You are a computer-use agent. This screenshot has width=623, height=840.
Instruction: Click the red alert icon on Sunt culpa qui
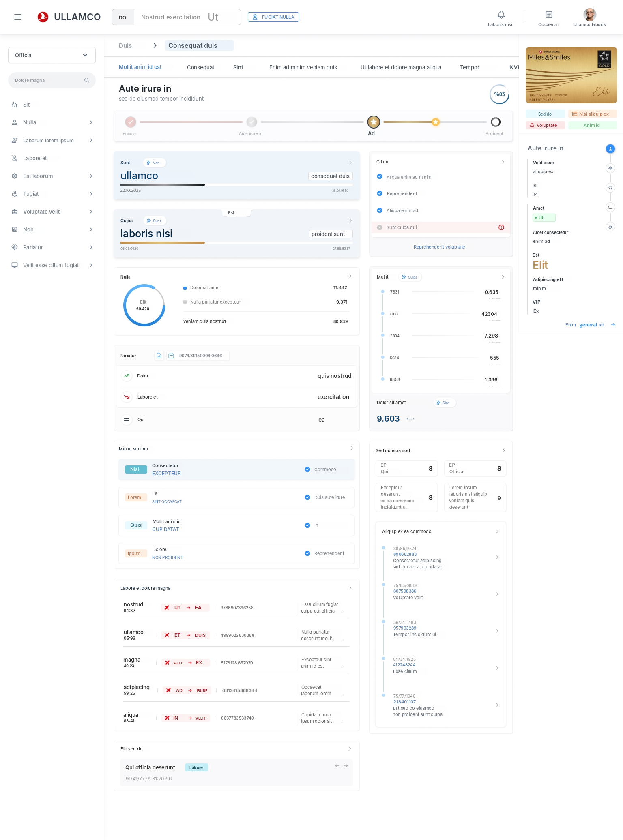(x=501, y=227)
